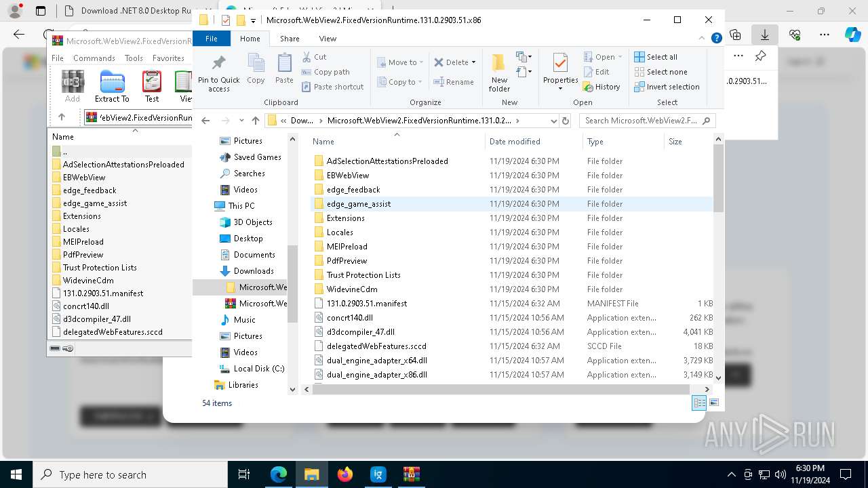Open Quick Access Toolbar customize dropdown
868x488 pixels.
click(x=253, y=20)
